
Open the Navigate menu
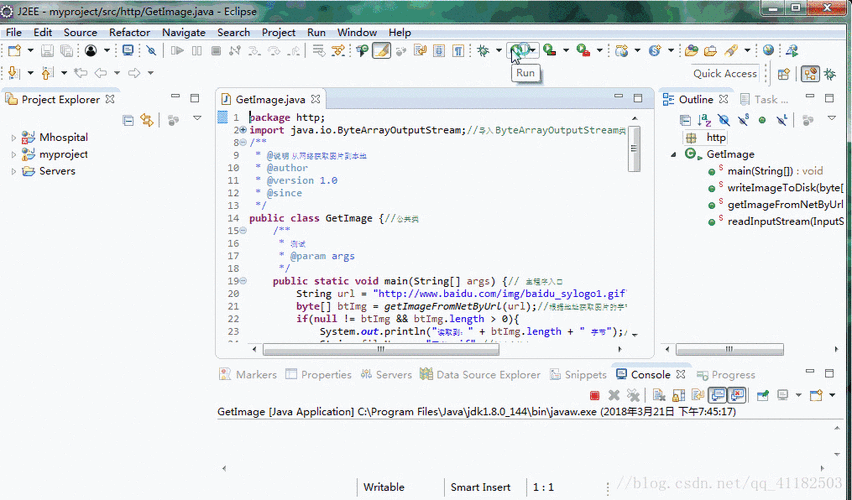184,33
